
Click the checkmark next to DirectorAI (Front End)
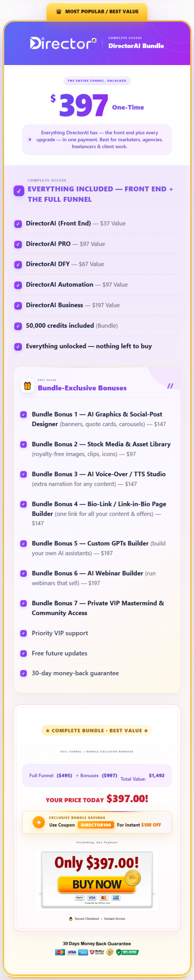[x=18, y=224]
